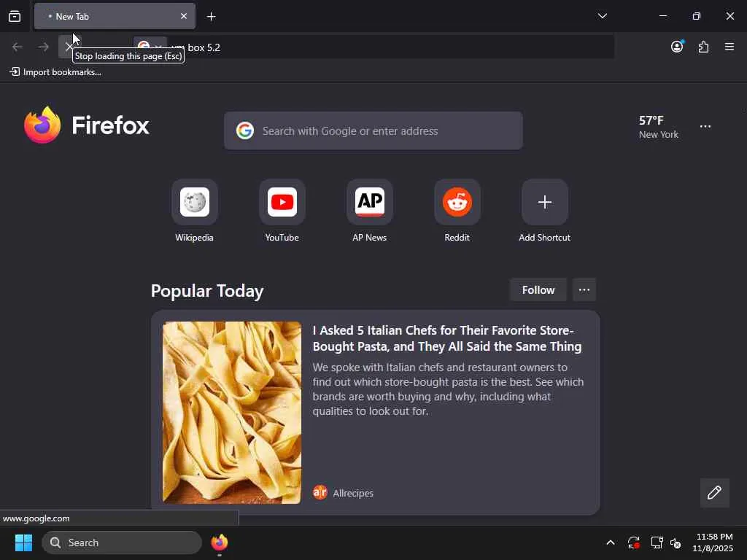Click the Wikipedia label text
The image size is (747, 560).
pyautogui.click(x=194, y=238)
